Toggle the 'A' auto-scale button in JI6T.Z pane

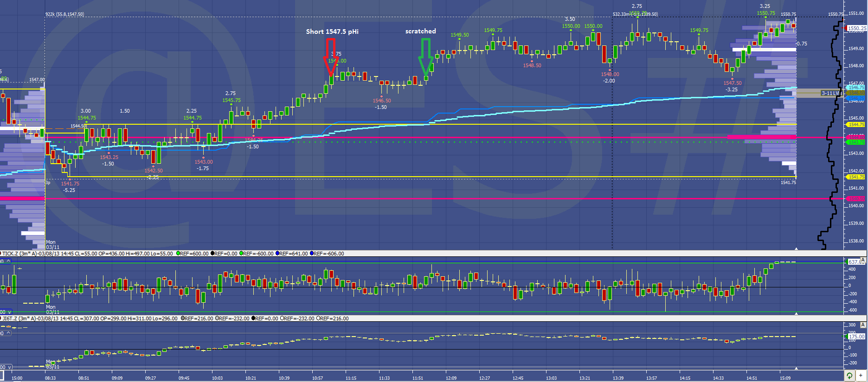(x=863, y=325)
